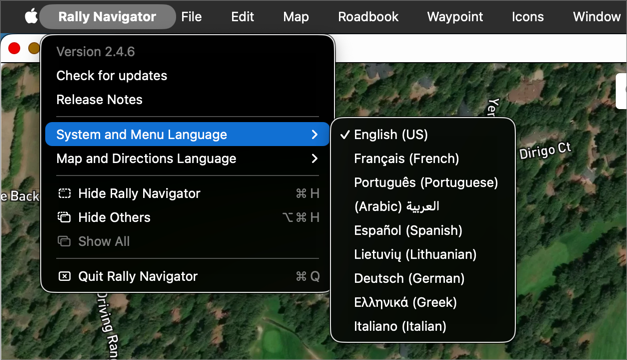The image size is (627, 360).
Task: Open the Apple menu
Action: coord(31,16)
